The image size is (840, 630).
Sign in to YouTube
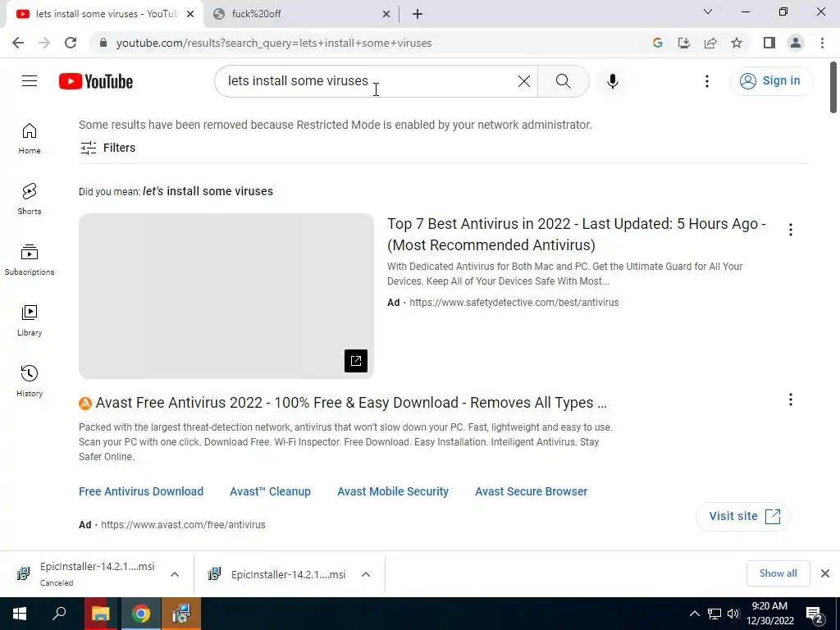[x=771, y=81]
